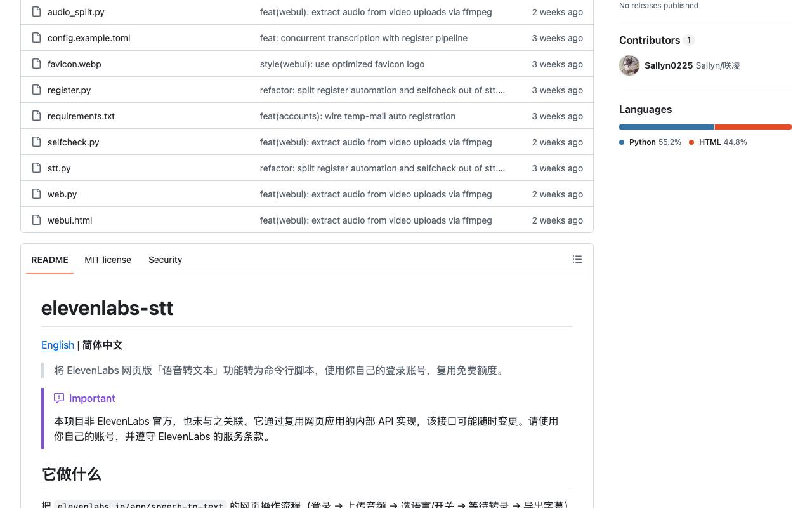Viewport: 812px width, 508px height.
Task: Click the "简体中文" language label
Action: (x=102, y=345)
